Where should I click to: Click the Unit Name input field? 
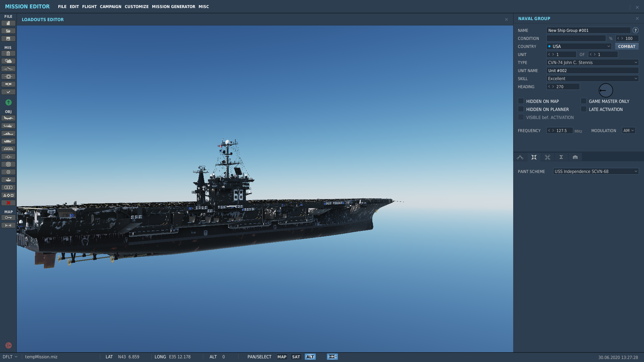[x=592, y=71]
